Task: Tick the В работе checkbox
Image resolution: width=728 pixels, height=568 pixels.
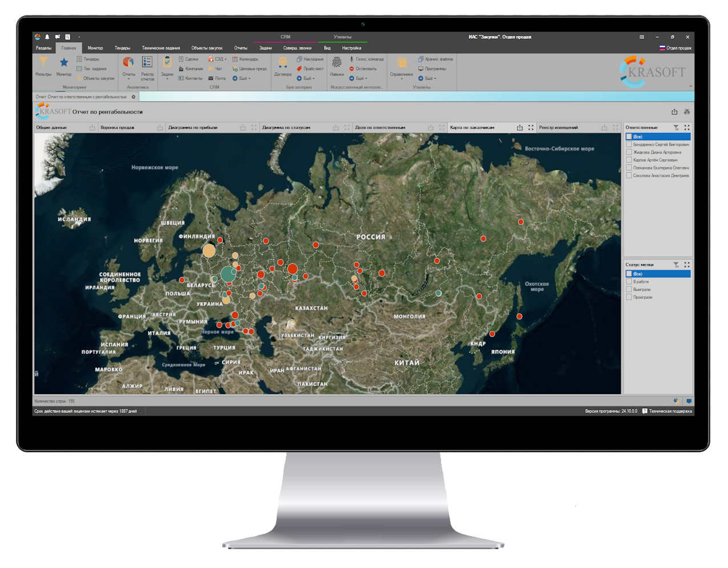Action: (x=629, y=282)
